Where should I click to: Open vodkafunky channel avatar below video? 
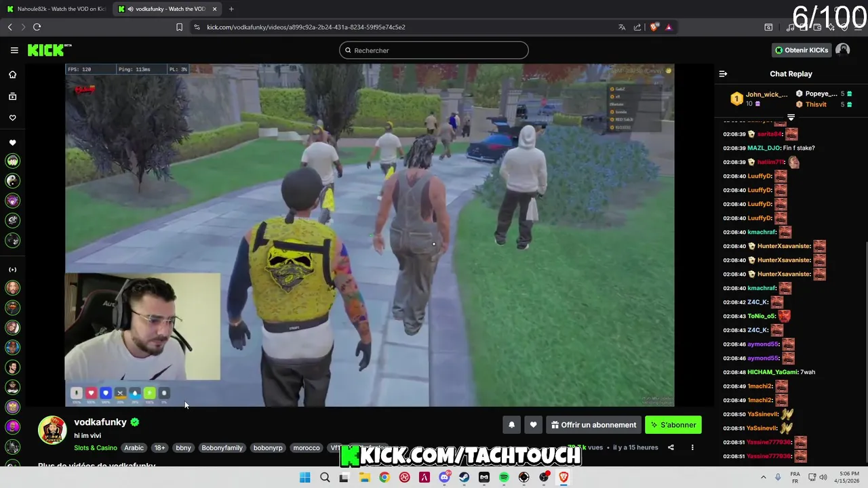(x=52, y=430)
